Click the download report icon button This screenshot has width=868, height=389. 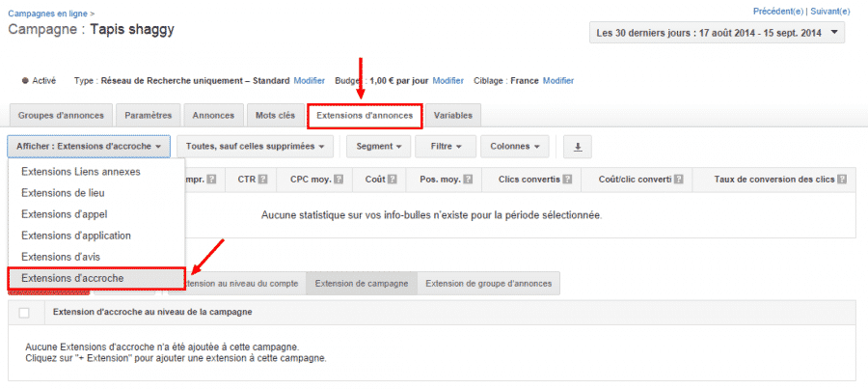578,147
